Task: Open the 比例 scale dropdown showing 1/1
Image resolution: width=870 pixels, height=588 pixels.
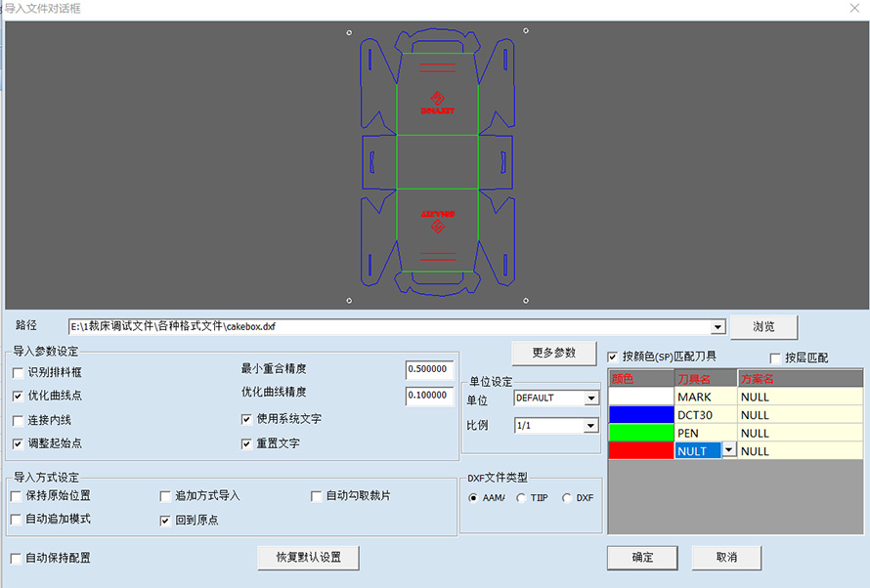Action: 590,426
